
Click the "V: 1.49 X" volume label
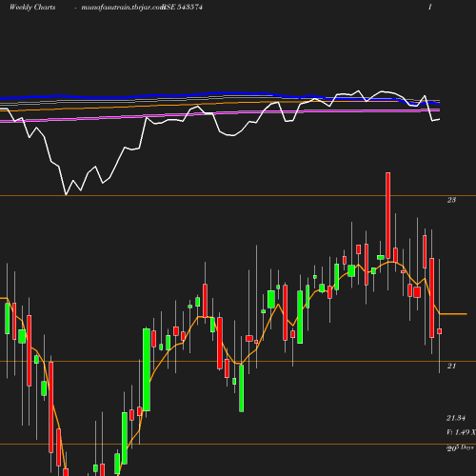tap(461, 432)
